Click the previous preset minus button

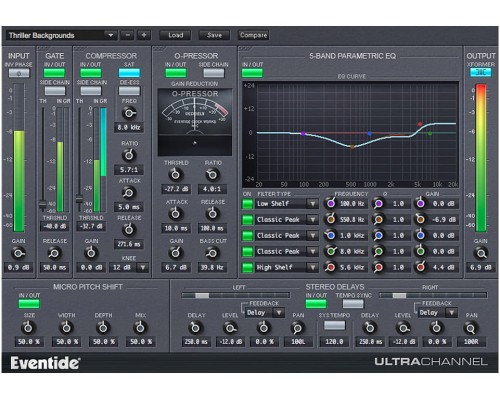pyautogui.click(x=127, y=35)
